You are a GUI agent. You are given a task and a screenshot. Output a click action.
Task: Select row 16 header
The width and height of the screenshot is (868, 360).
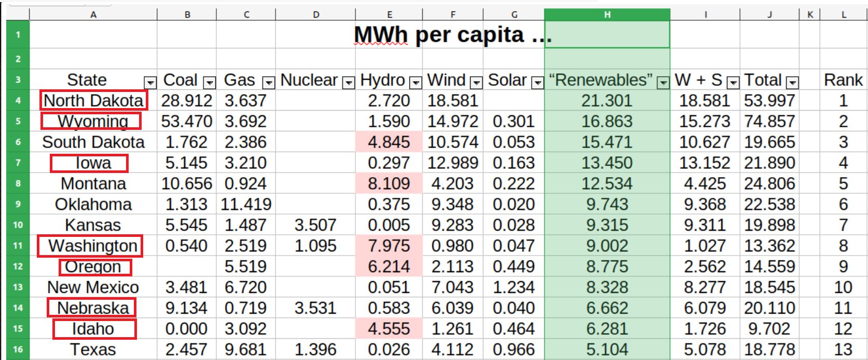(x=18, y=350)
